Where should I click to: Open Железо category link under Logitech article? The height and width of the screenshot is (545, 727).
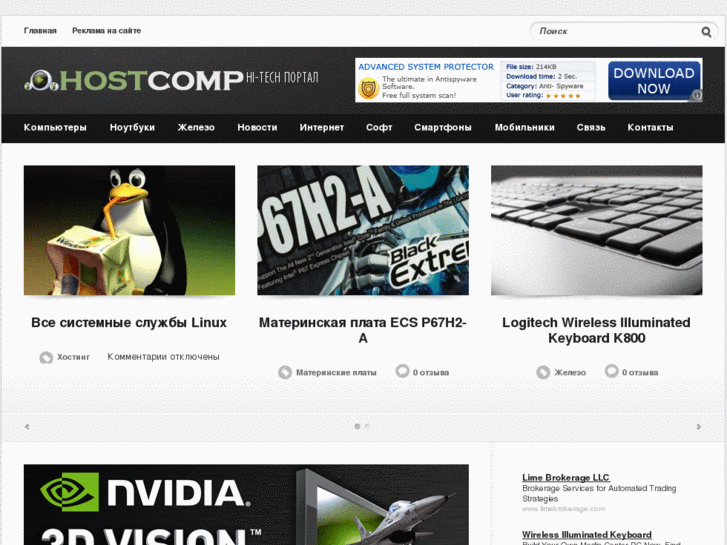570,372
